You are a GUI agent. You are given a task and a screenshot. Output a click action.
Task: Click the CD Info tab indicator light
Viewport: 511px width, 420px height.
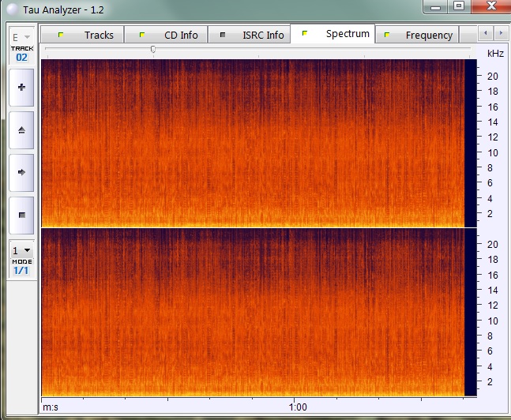coord(142,35)
